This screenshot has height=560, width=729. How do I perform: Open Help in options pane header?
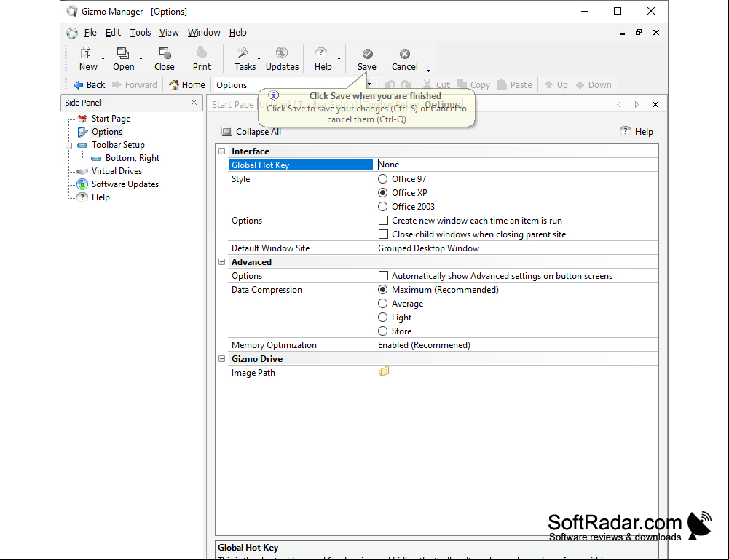click(637, 132)
